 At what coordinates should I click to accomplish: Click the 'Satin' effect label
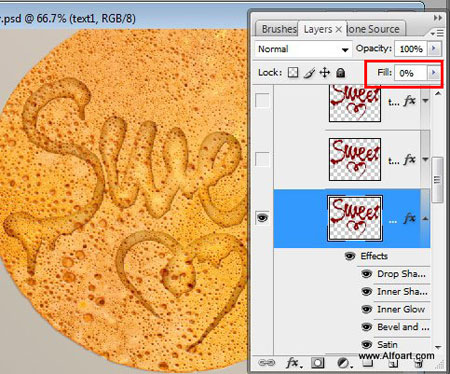click(387, 344)
